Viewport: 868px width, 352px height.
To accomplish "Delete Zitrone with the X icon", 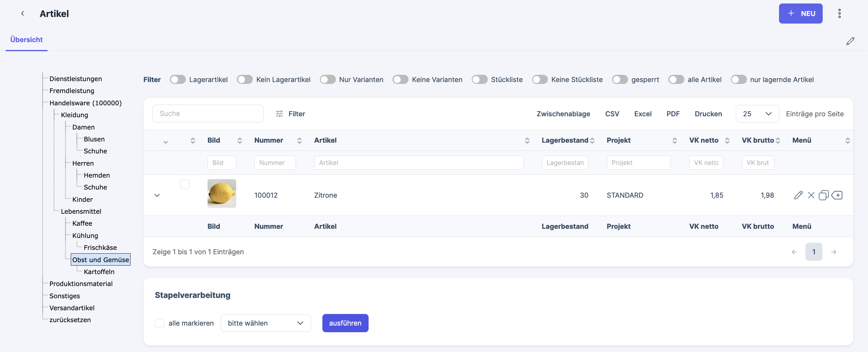I will point(811,195).
